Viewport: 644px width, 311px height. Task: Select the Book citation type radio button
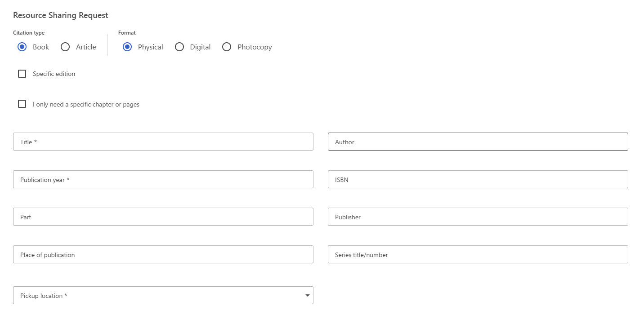pyautogui.click(x=22, y=47)
